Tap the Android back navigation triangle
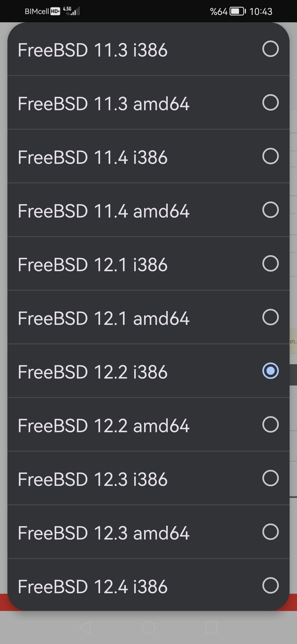 [85, 627]
